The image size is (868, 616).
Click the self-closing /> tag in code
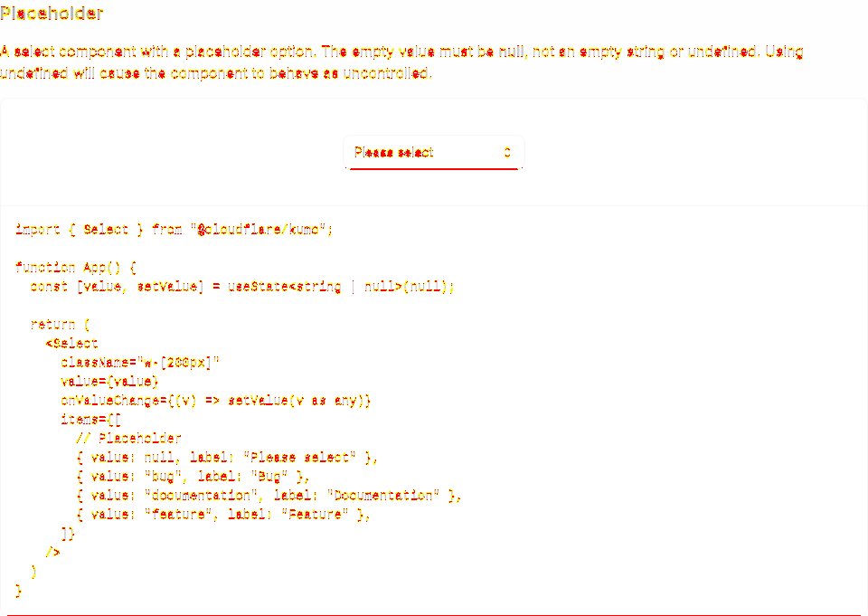(x=53, y=553)
